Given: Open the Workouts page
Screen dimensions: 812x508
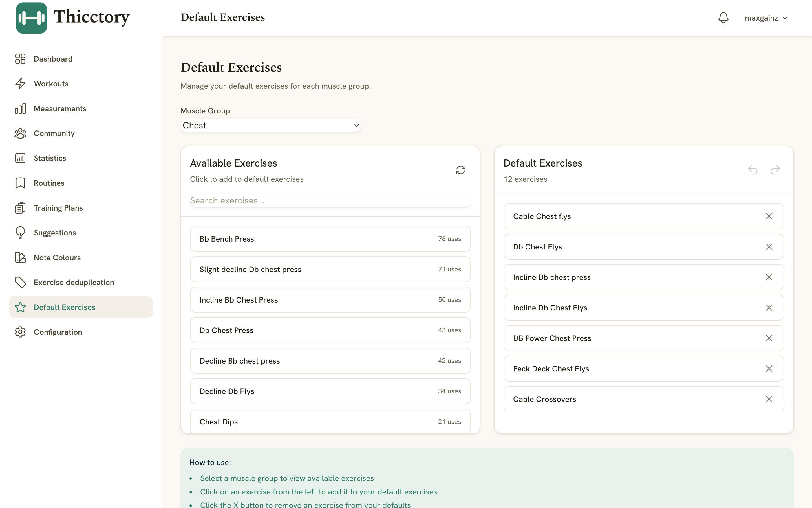Looking at the screenshot, I should tap(81, 84).
